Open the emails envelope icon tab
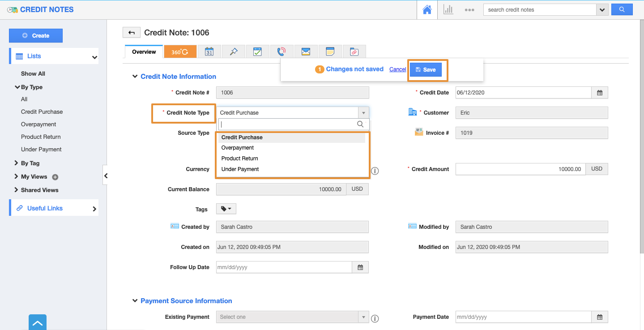Image resolution: width=644 pixels, height=330 pixels. (x=306, y=52)
